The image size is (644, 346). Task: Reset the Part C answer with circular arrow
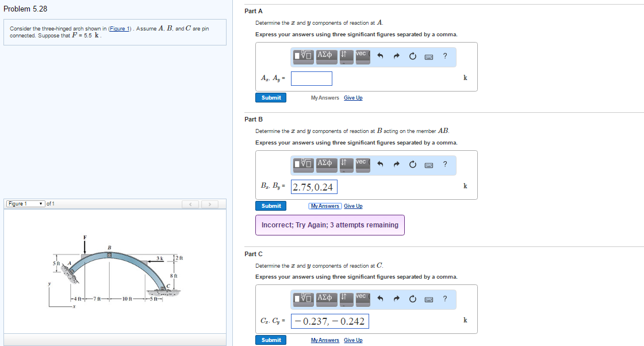click(x=412, y=299)
